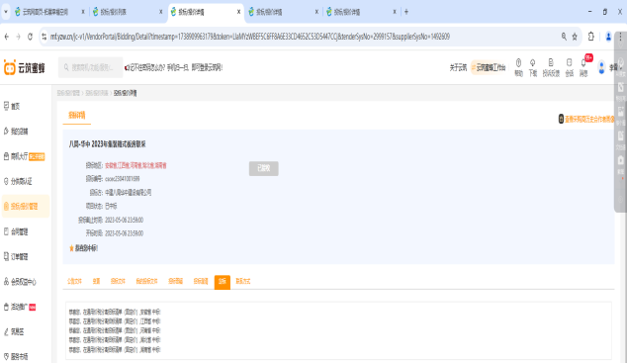Click the browser forward arrow

pyautogui.click(x=18, y=37)
